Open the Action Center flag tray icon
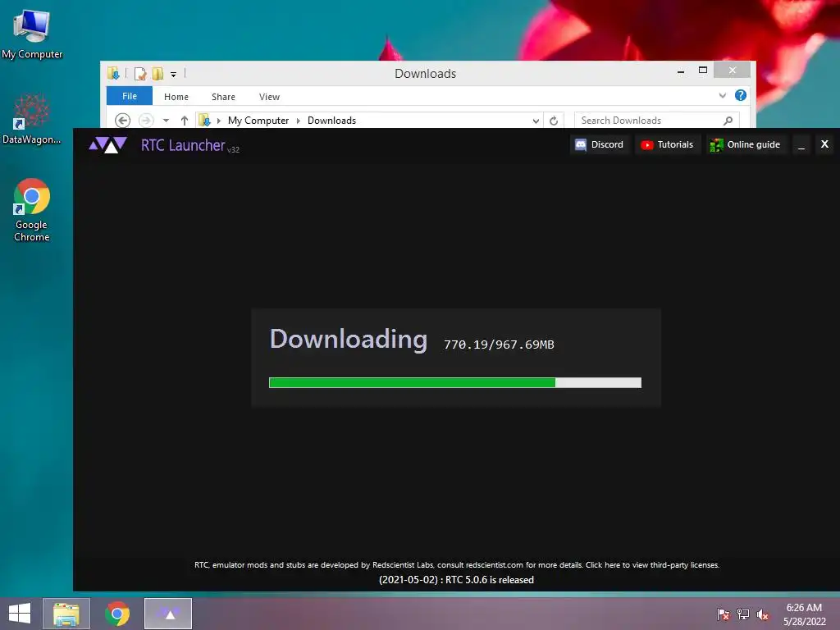The image size is (840, 630). click(x=723, y=614)
